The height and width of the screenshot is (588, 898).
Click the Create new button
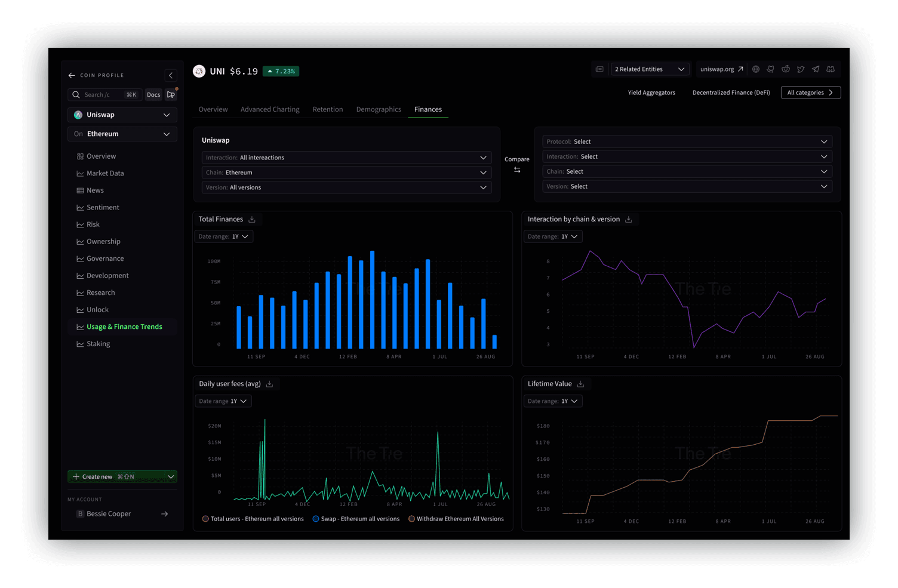click(116, 477)
